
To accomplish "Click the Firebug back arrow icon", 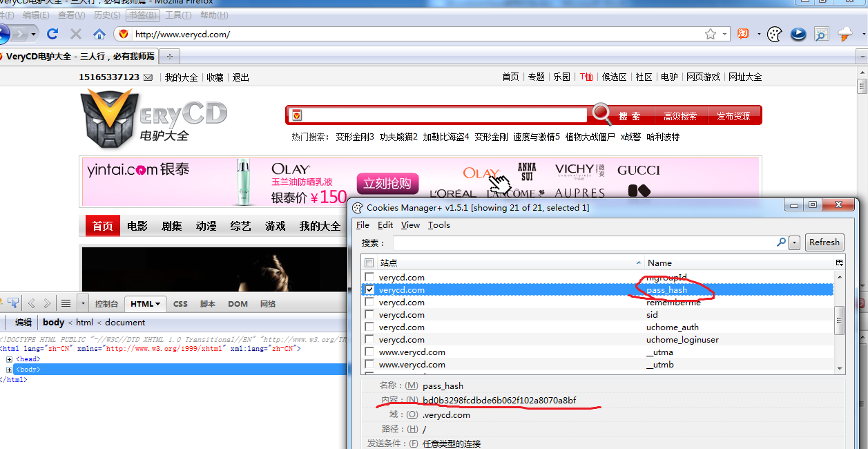I will pos(32,303).
